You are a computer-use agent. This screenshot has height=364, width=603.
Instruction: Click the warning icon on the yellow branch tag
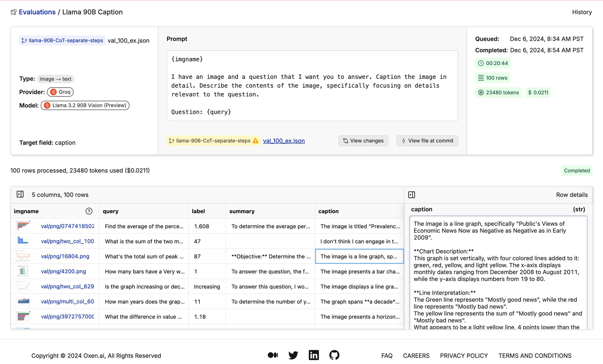[x=256, y=141]
